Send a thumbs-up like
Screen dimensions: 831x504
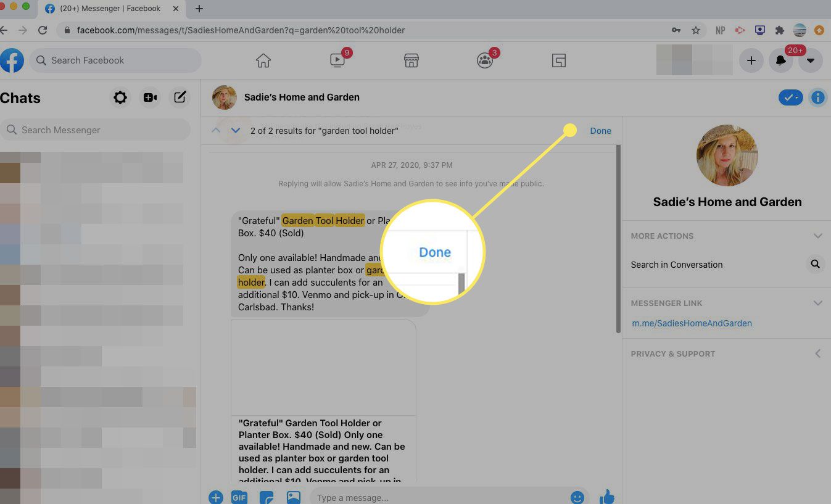click(607, 497)
